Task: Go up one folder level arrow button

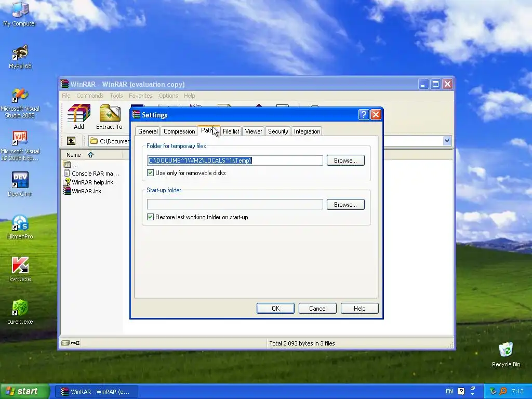Action: coord(71,141)
